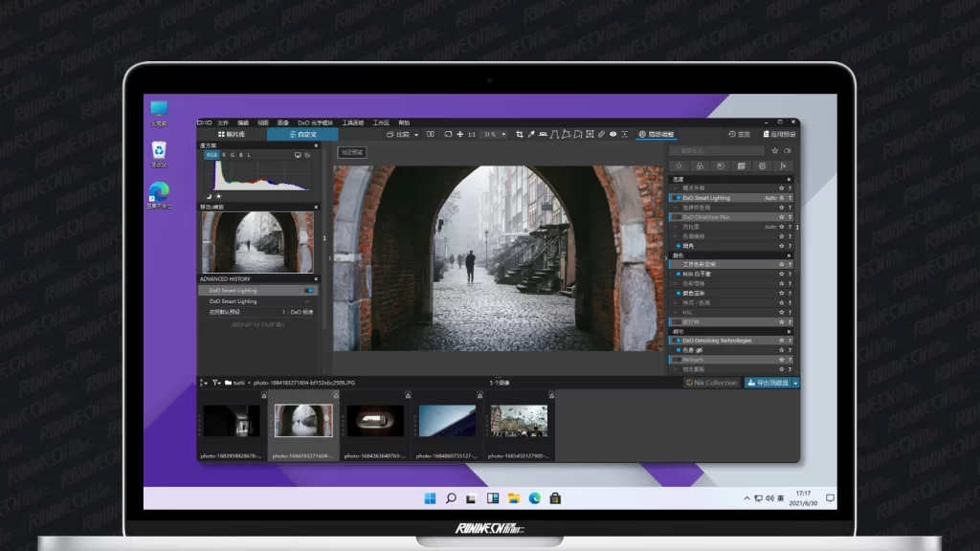Viewport: 980px width, 551px height.
Task: Open the Light palette sun icon
Action: (x=679, y=165)
